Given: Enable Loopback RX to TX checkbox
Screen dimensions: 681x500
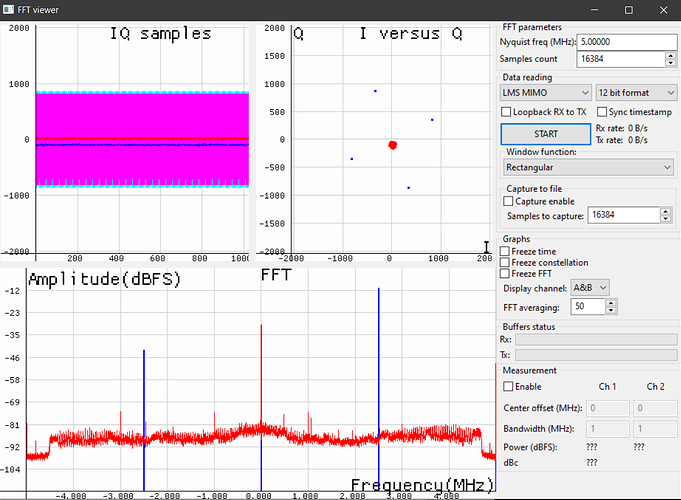Looking at the screenshot, I should pos(507,112).
